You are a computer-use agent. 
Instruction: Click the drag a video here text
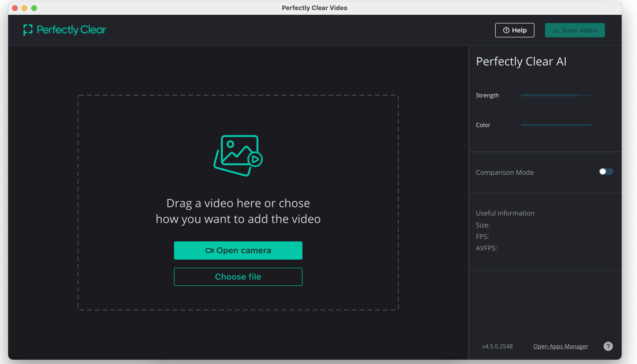coord(238,211)
